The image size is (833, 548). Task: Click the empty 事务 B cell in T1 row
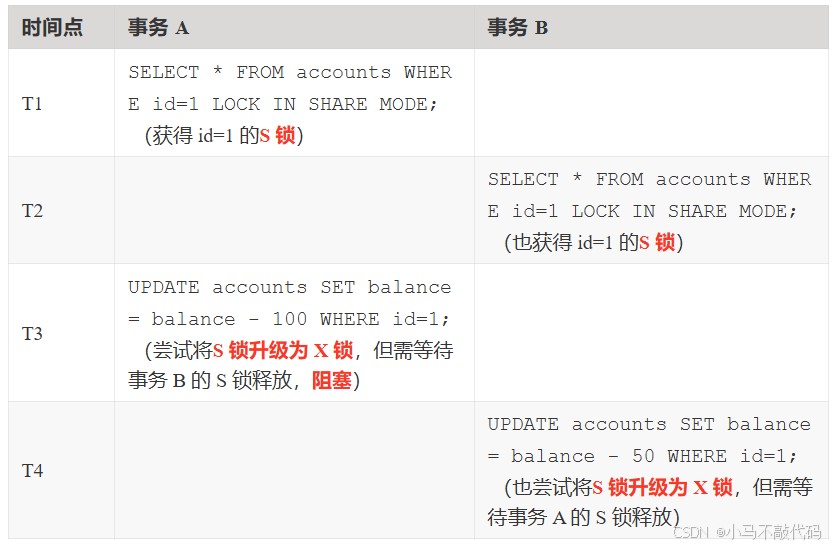pos(650,103)
